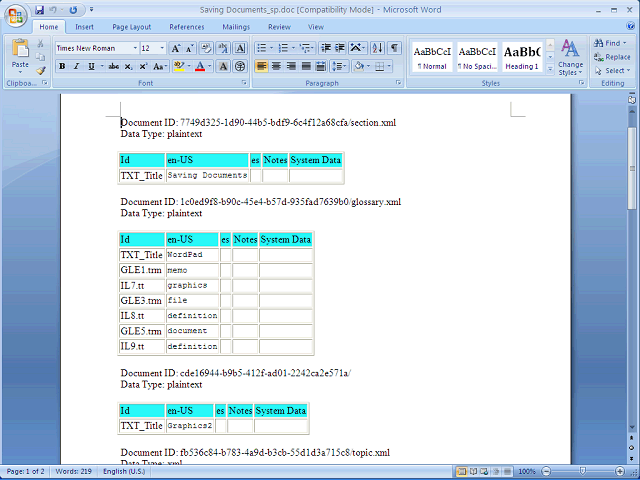The height and width of the screenshot is (480, 640).
Task: Click the Character Shading icon
Action: point(223,66)
